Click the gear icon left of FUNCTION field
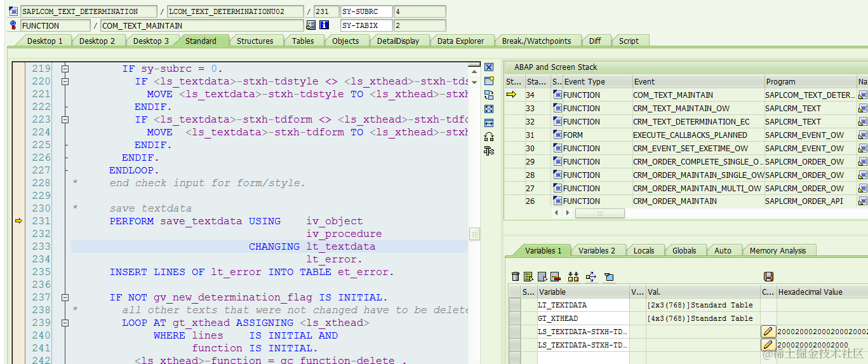 [13, 25]
